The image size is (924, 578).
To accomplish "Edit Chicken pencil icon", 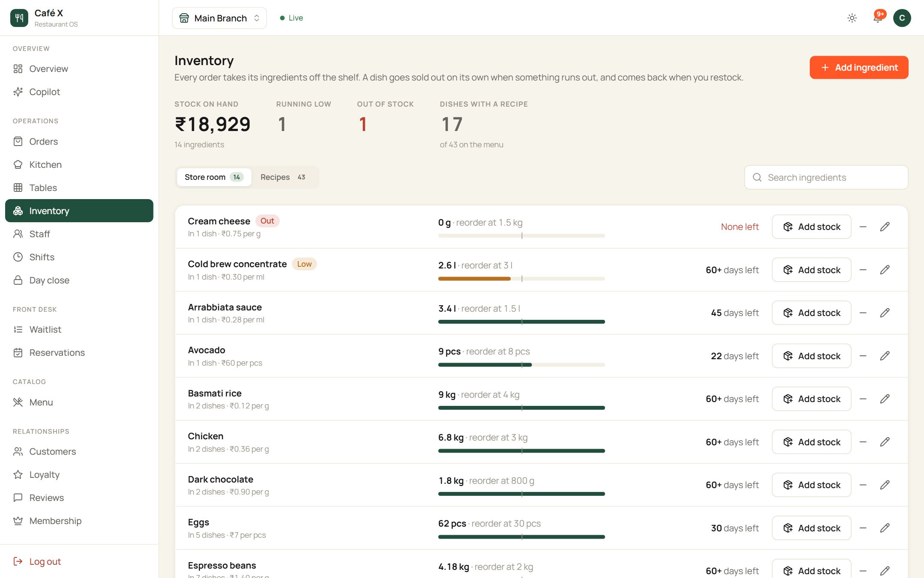I will pos(885,442).
